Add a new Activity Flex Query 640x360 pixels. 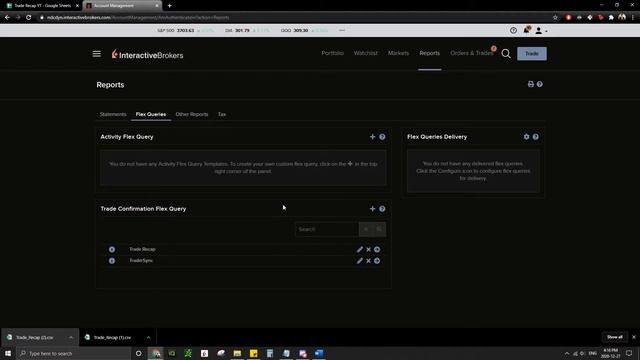coord(372,137)
